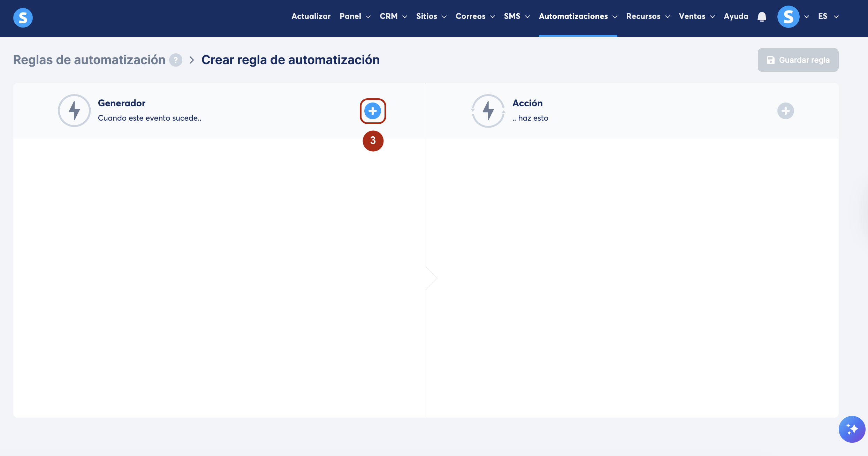Expand the Panel dropdown menu
868x456 pixels.
[x=355, y=16]
